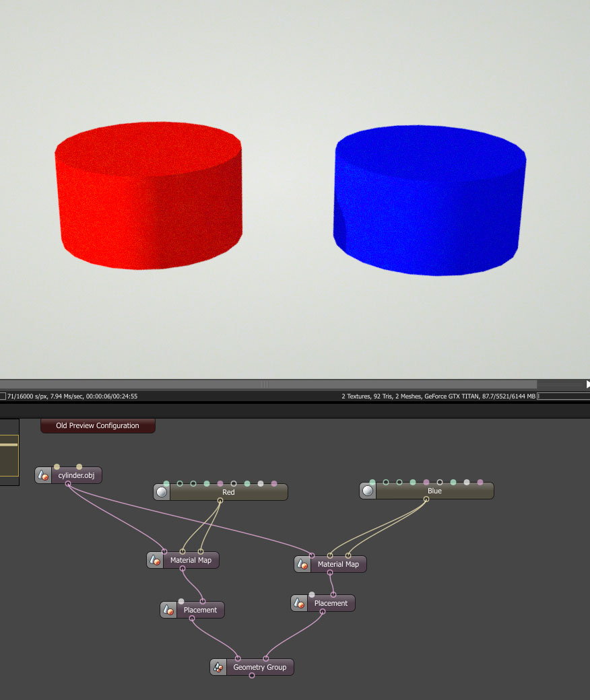Click the rendered red cylinder in viewport

pyautogui.click(x=149, y=196)
